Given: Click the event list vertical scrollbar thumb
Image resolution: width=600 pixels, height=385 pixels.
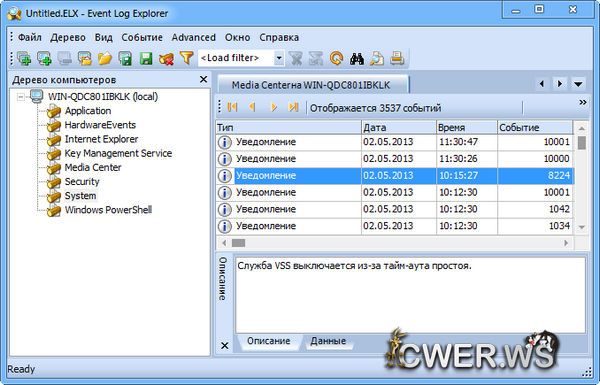Looking at the screenshot, I should [582, 143].
